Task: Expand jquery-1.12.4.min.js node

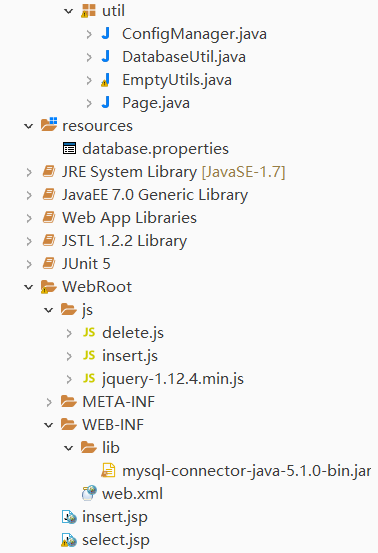Action: (x=69, y=379)
